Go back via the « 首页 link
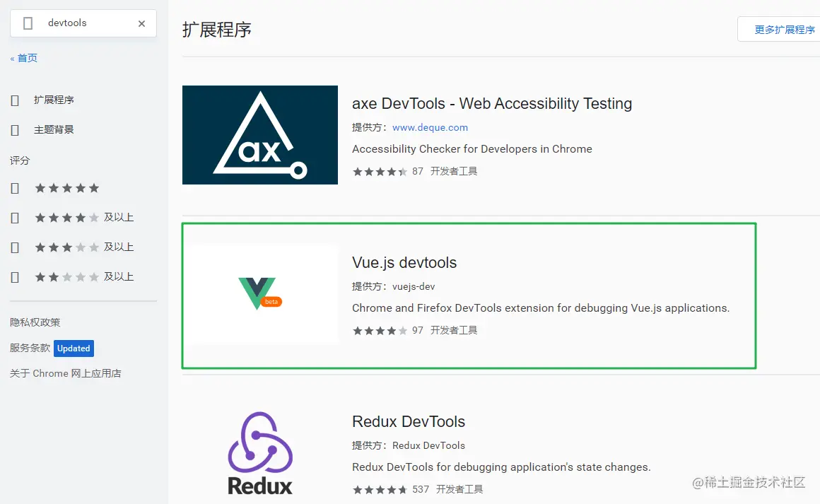 (x=24, y=58)
